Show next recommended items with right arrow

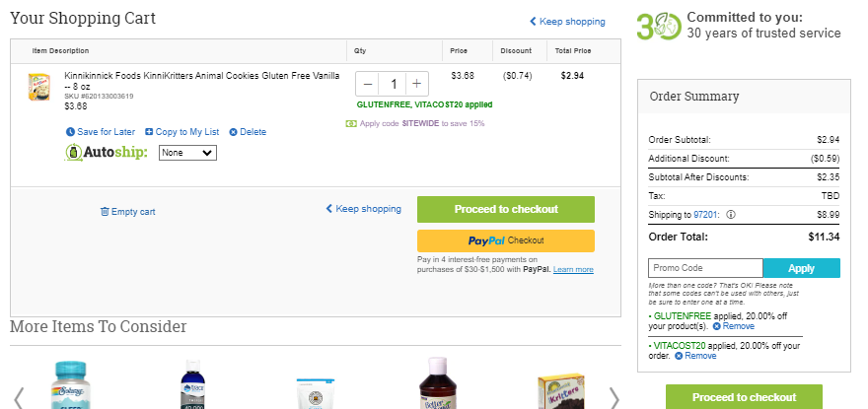coord(614,397)
